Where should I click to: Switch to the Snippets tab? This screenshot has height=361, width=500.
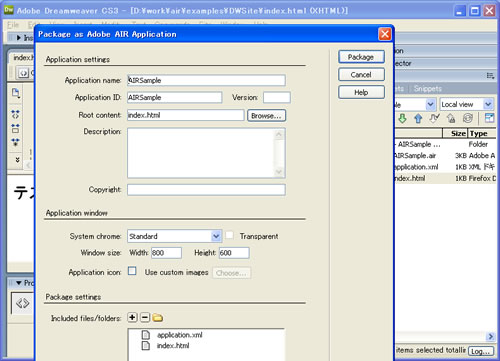[x=428, y=89]
